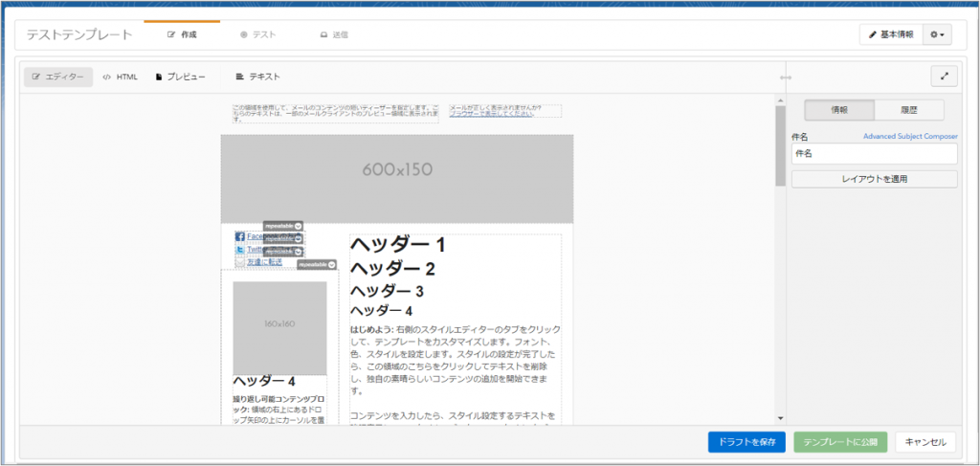Viewport: 980px width, 466px height.
Task: Switch to the プレビュー tab
Action: pos(180,77)
